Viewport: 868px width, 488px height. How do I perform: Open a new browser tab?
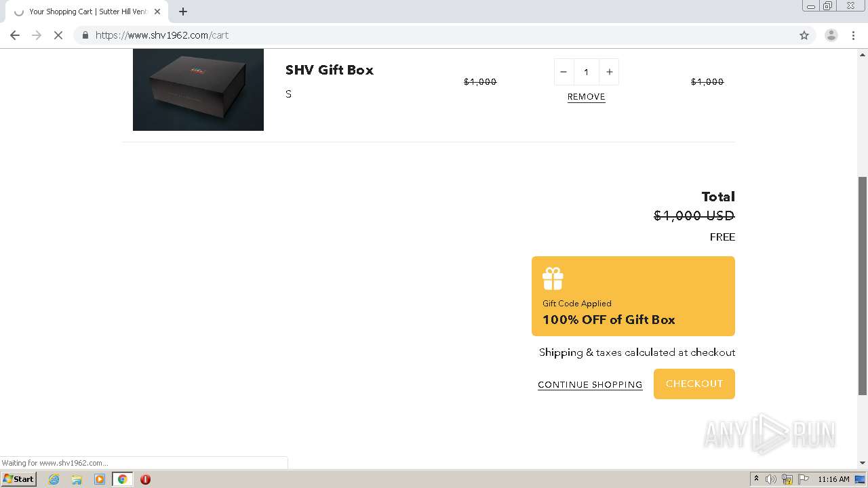(x=183, y=12)
